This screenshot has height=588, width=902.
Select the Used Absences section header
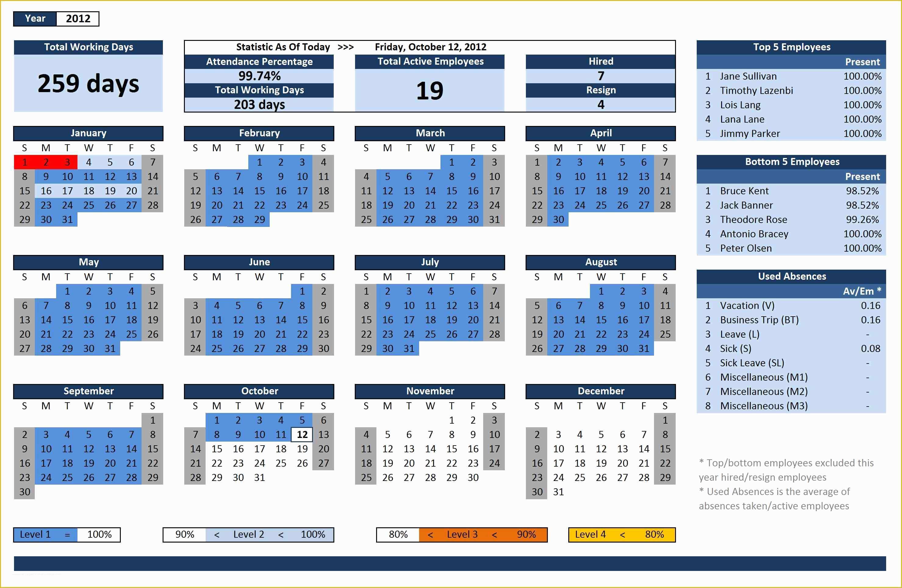tap(788, 277)
